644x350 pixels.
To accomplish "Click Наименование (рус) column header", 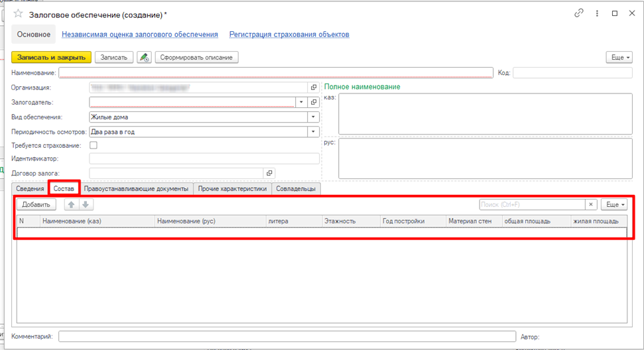I will 210,221.
